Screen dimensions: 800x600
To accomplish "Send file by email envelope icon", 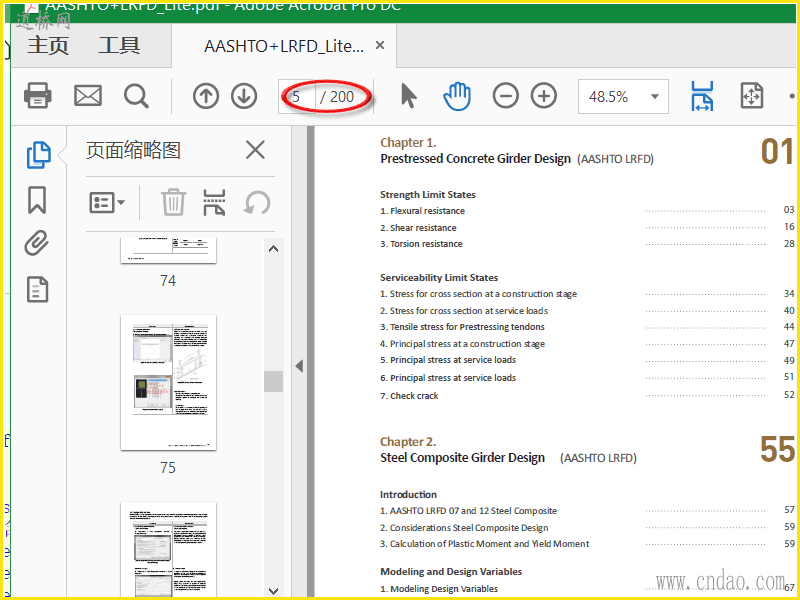I will point(88,96).
